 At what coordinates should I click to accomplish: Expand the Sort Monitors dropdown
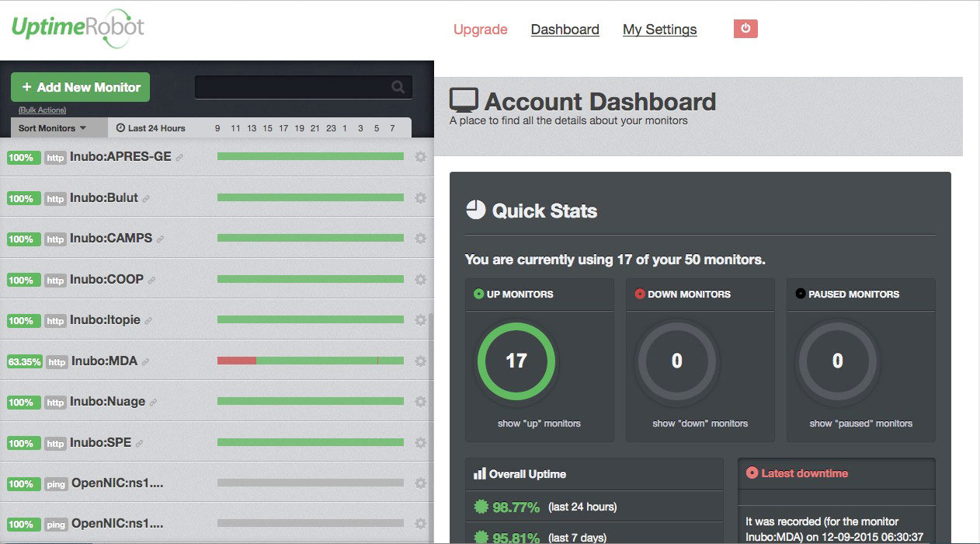click(x=52, y=128)
